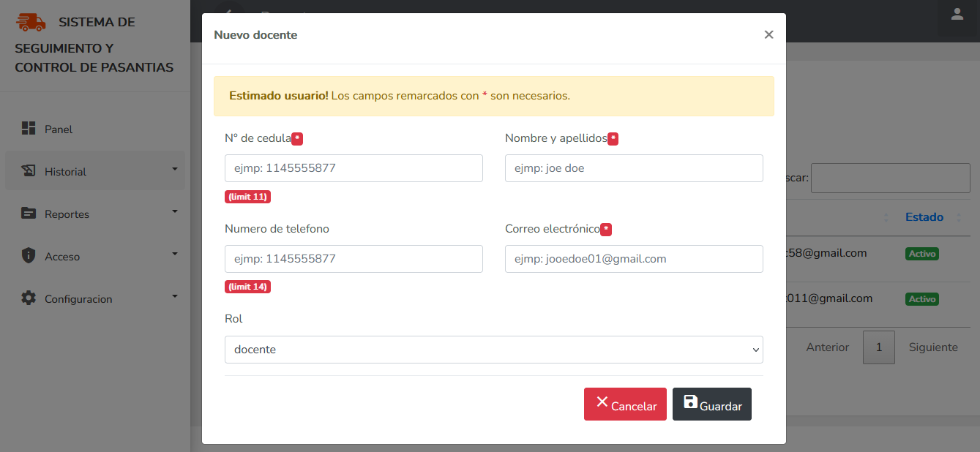Viewport: 980px width, 452px height.
Task: Click the orange truck logo icon
Action: (x=31, y=22)
